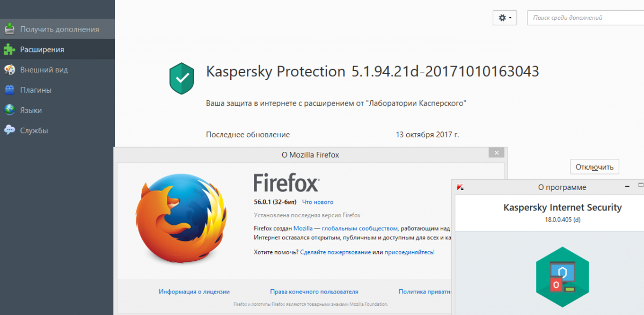Close the About Mozilla Firefox dialog

point(496,153)
